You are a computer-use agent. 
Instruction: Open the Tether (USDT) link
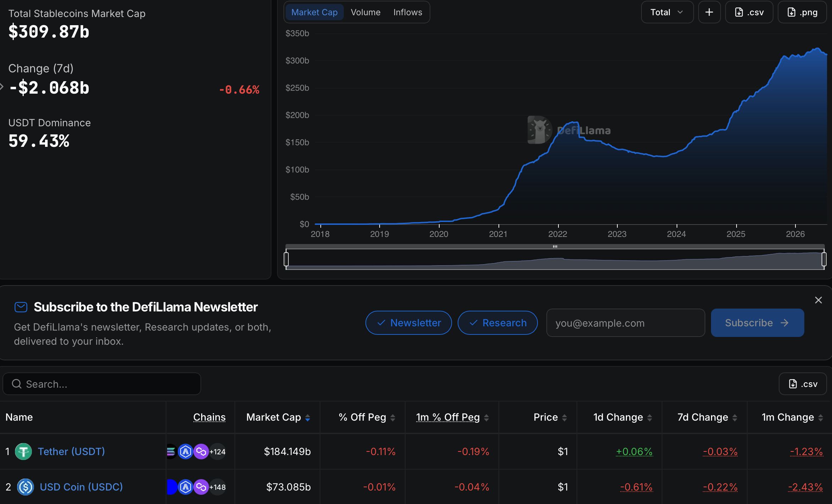coord(71,452)
